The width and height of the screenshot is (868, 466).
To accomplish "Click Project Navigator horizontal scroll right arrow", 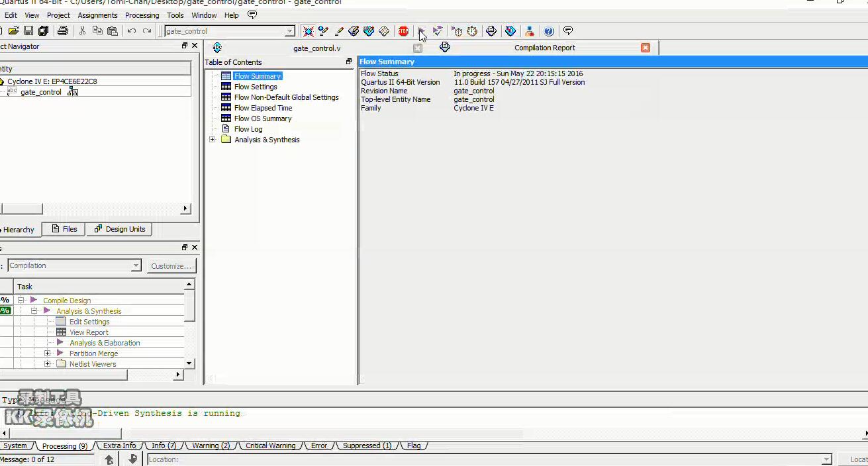I will point(185,209).
